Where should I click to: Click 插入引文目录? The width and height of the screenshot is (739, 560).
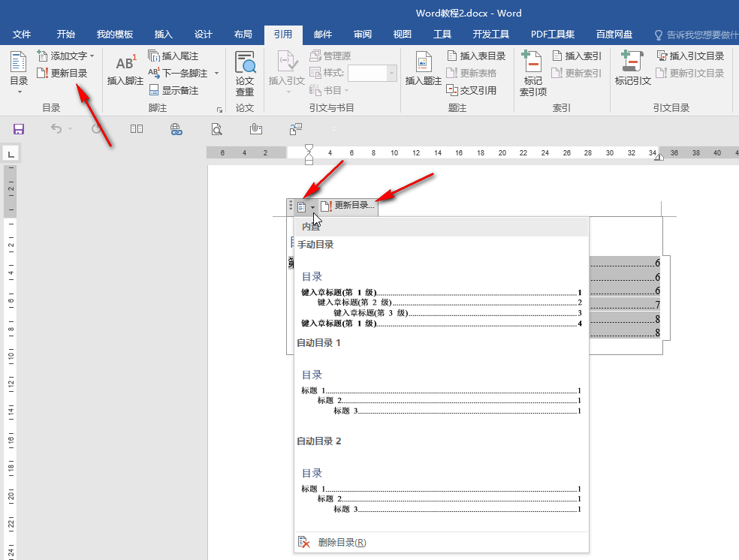(690, 56)
